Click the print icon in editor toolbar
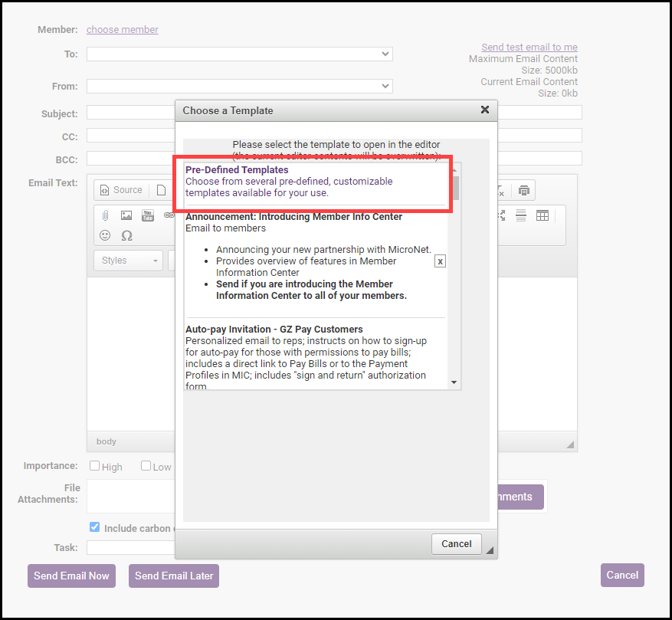The image size is (672, 620). click(524, 190)
